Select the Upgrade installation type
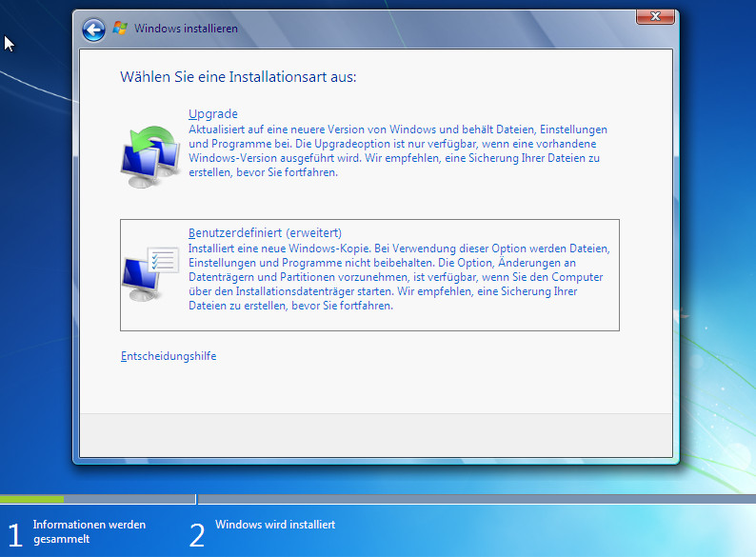Image resolution: width=756 pixels, height=557 pixels. click(x=212, y=114)
